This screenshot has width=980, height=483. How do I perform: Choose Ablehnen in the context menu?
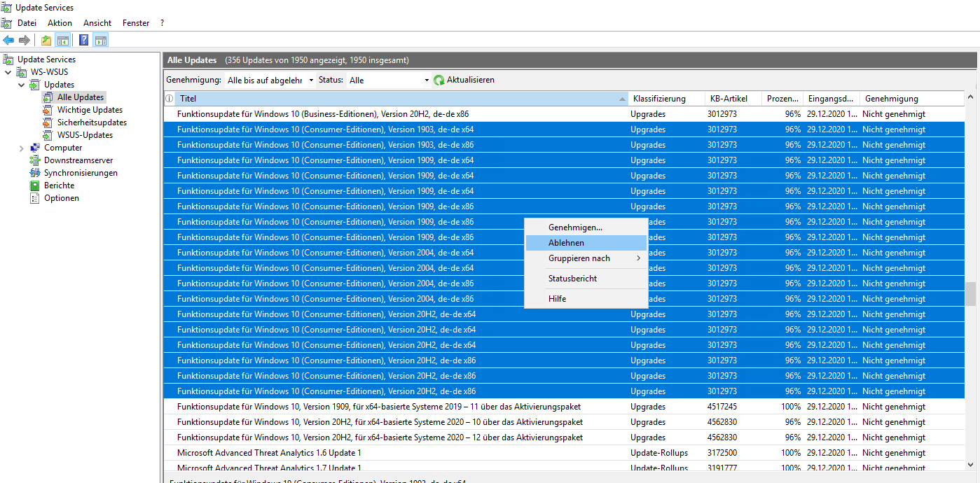click(586, 243)
